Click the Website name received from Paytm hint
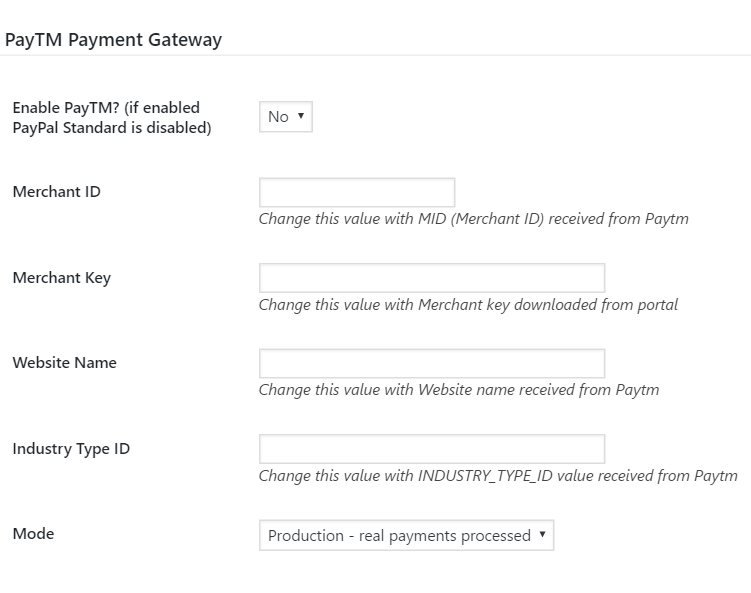 459,390
